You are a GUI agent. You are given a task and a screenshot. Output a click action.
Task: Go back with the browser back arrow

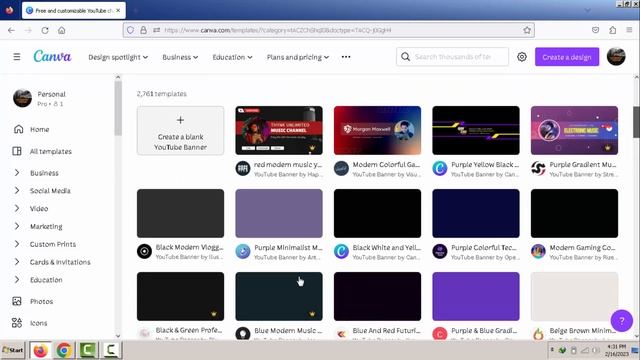11,30
